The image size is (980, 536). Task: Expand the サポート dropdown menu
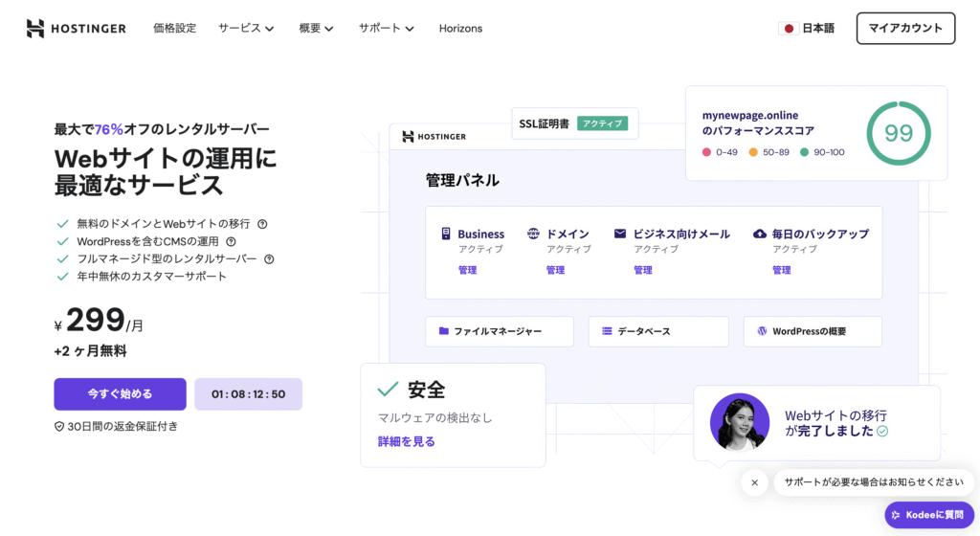(x=387, y=29)
